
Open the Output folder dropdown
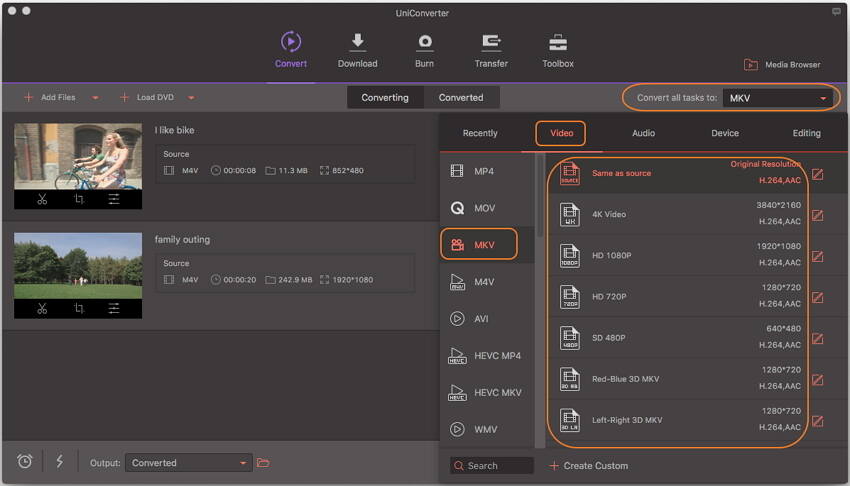pyautogui.click(x=189, y=463)
